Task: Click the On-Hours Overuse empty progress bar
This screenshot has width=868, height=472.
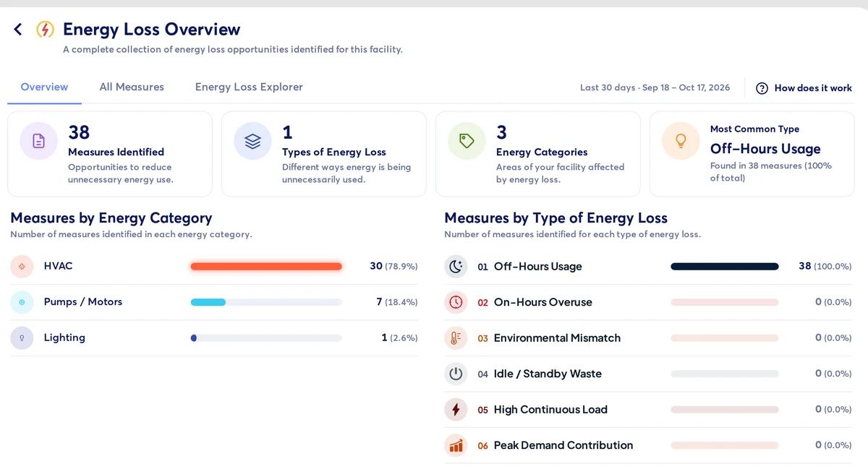Action: pyautogui.click(x=725, y=302)
